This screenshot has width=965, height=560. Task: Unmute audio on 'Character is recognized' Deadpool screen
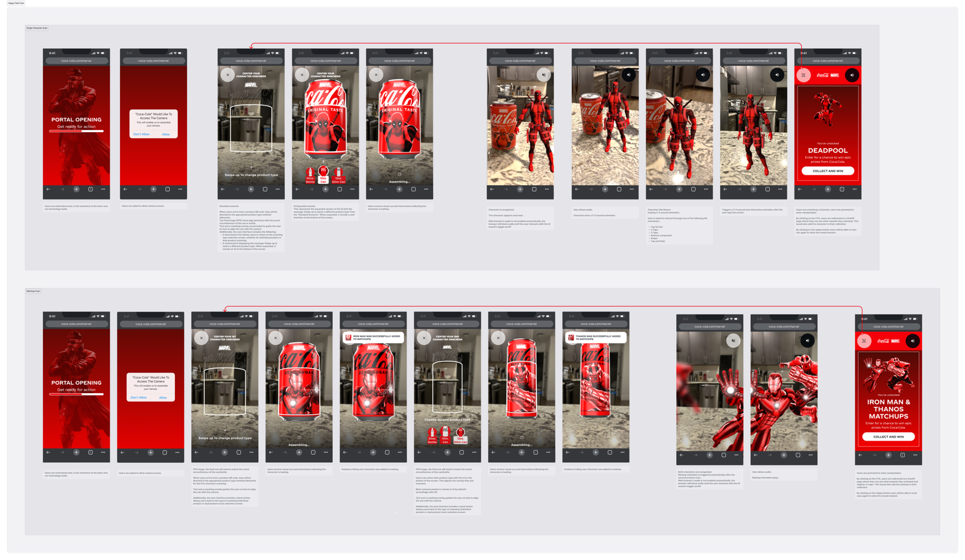(543, 75)
